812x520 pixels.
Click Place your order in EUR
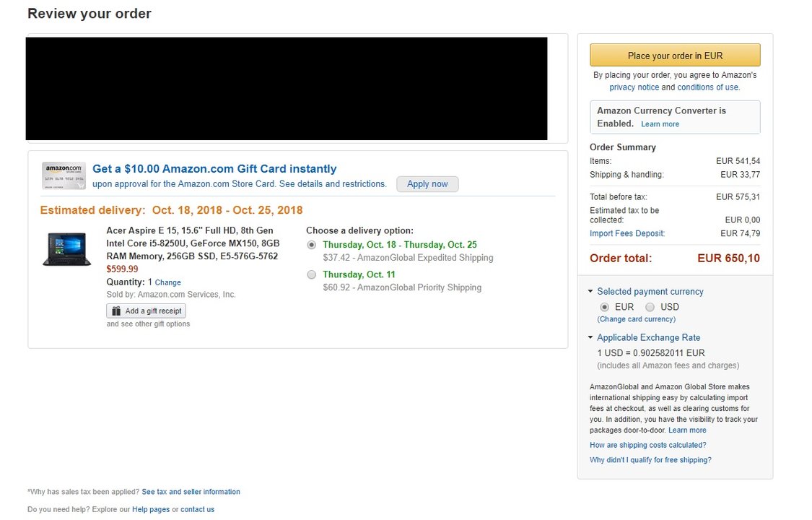coord(675,56)
